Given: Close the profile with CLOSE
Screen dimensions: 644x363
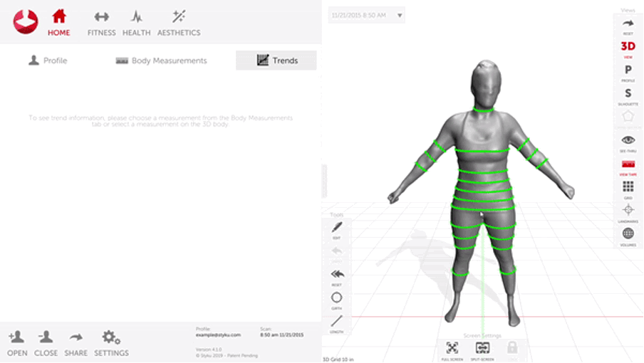Looking at the screenshot, I should click(x=46, y=343).
